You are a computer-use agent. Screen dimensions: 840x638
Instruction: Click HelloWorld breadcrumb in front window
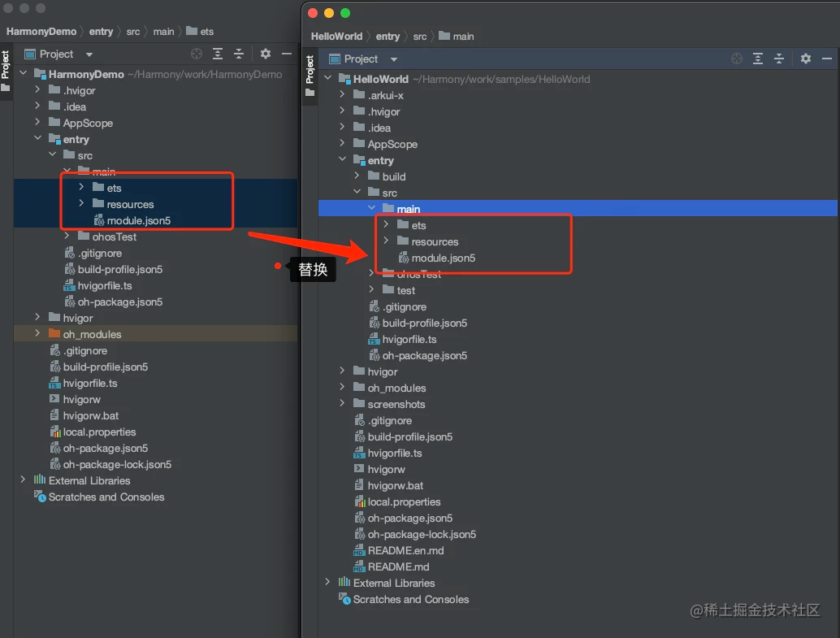[x=336, y=37]
